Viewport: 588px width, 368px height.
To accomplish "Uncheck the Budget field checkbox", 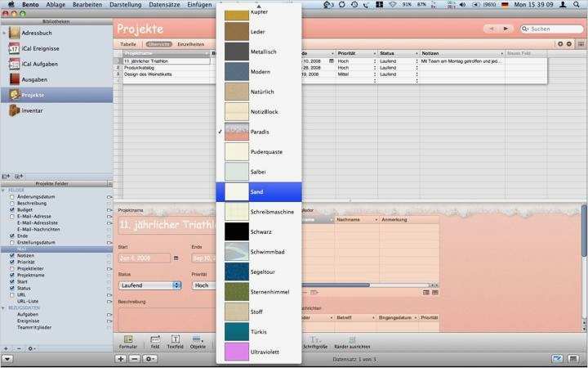I will (12, 210).
